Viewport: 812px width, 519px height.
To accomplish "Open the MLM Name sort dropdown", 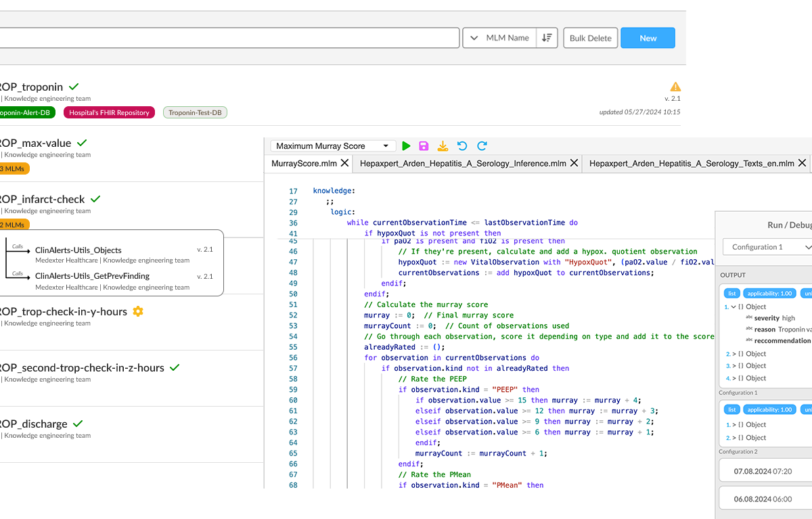I will (x=499, y=38).
